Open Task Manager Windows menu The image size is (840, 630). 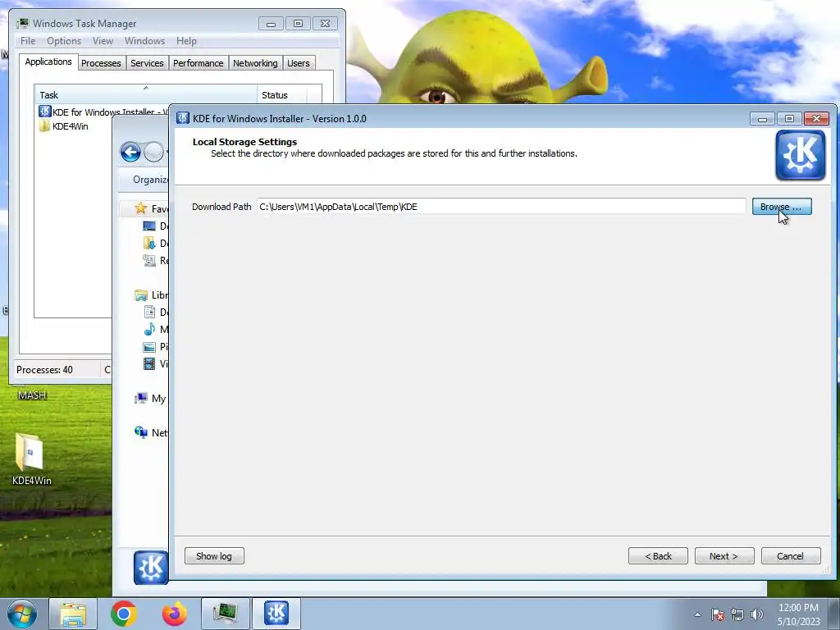coord(144,41)
